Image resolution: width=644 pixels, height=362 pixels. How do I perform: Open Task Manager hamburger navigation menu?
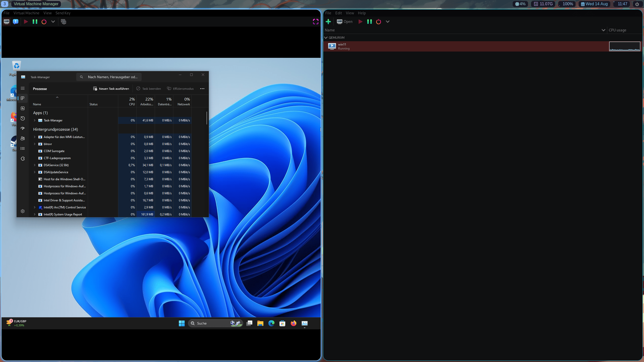23,88
